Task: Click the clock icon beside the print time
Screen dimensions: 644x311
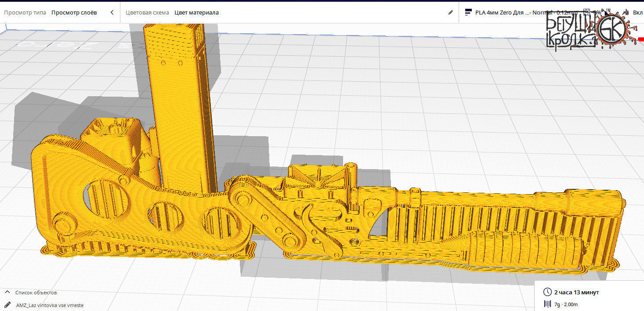Action: click(548, 292)
